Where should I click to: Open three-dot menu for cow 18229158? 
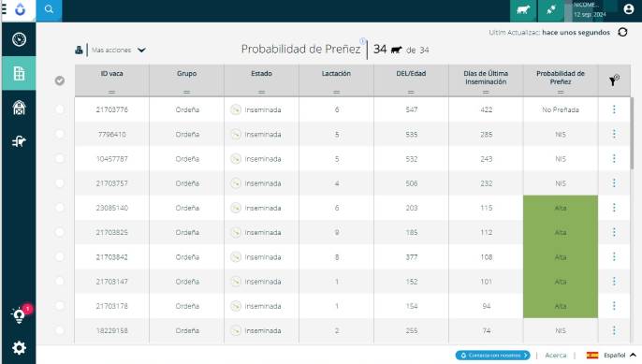point(614,330)
